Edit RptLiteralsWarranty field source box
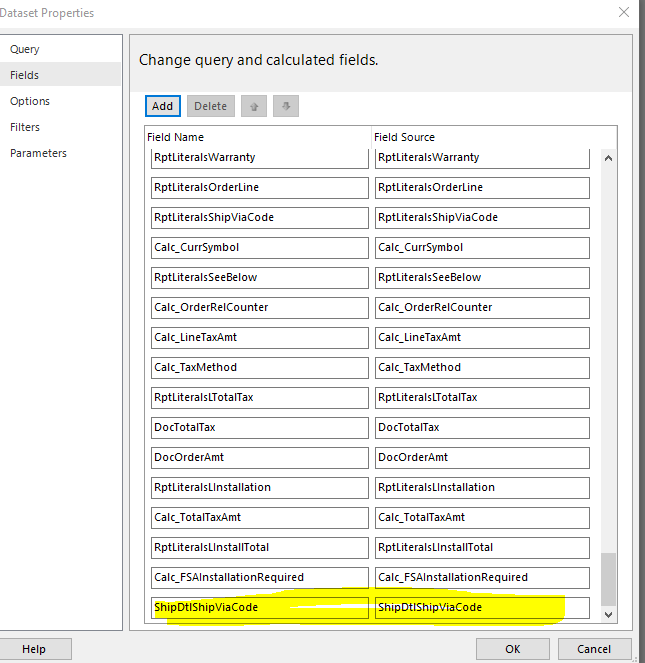The width and height of the screenshot is (645, 663). 482,159
